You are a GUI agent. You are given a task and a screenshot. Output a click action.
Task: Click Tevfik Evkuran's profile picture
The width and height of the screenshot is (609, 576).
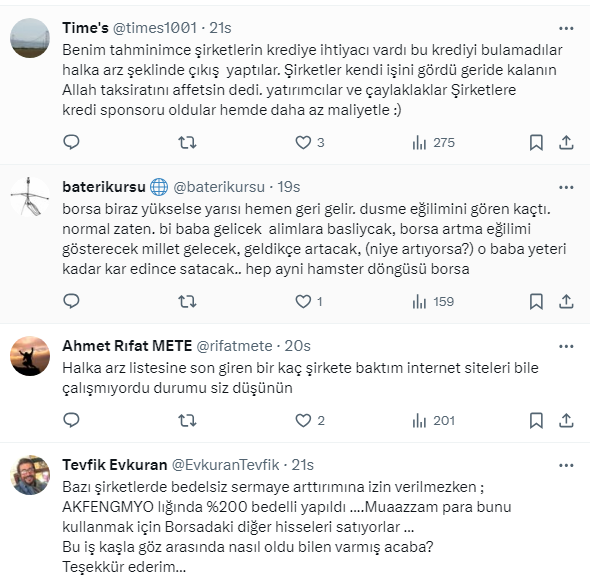coord(30,475)
